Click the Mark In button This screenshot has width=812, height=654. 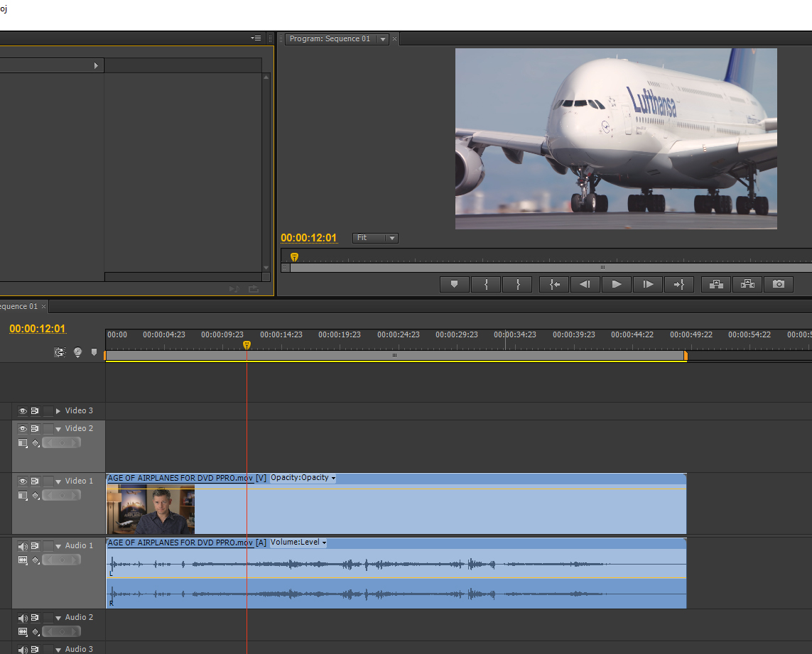click(x=486, y=284)
